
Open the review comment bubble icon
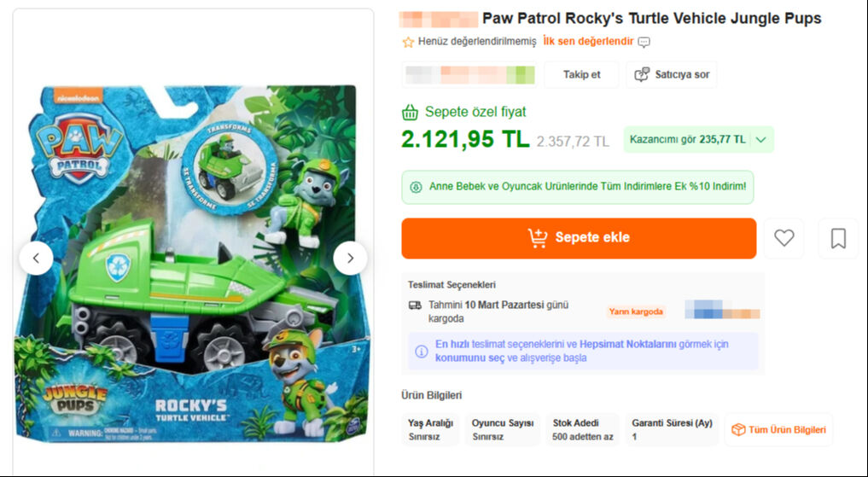pyautogui.click(x=644, y=42)
